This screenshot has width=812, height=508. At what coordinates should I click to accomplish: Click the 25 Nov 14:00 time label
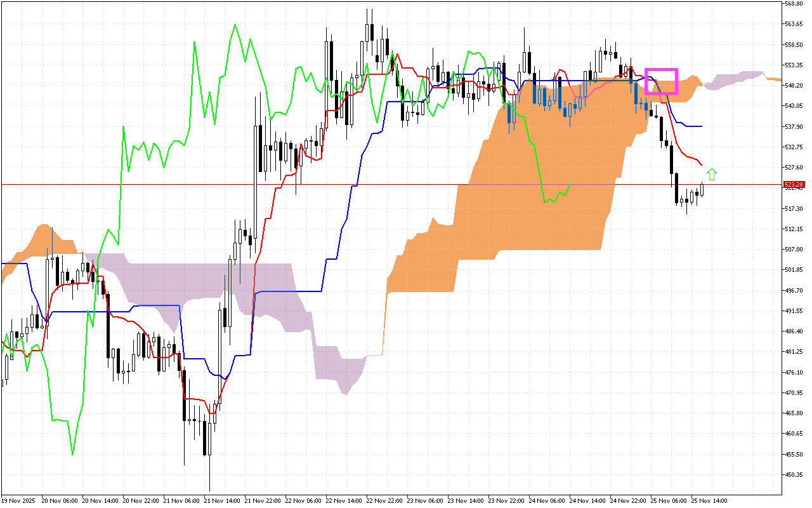pyautogui.click(x=710, y=500)
